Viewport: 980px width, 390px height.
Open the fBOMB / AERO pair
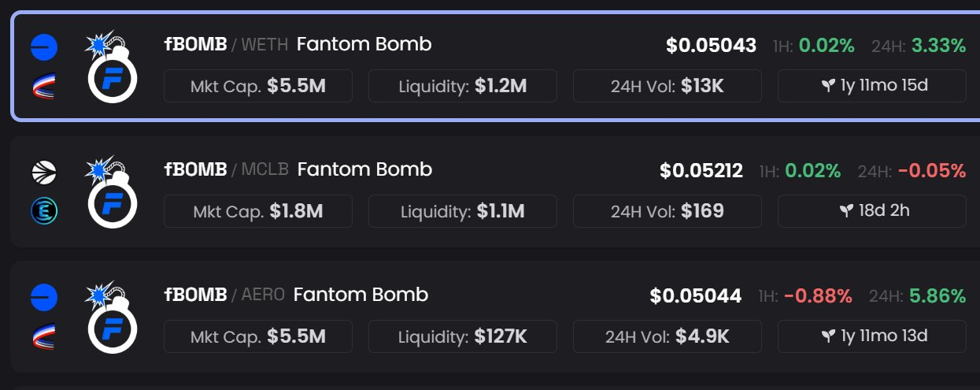pos(496,317)
